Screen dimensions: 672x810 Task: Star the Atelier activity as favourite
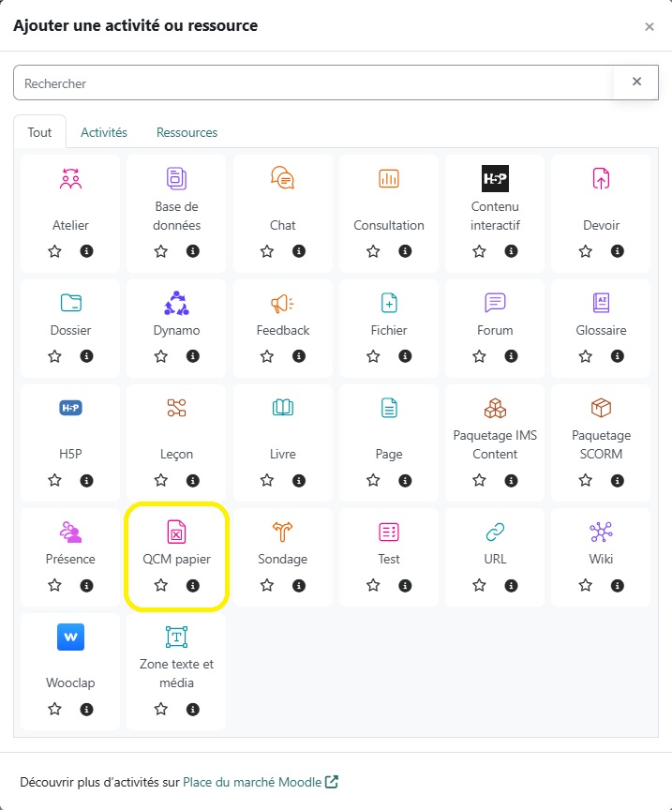(x=54, y=251)
